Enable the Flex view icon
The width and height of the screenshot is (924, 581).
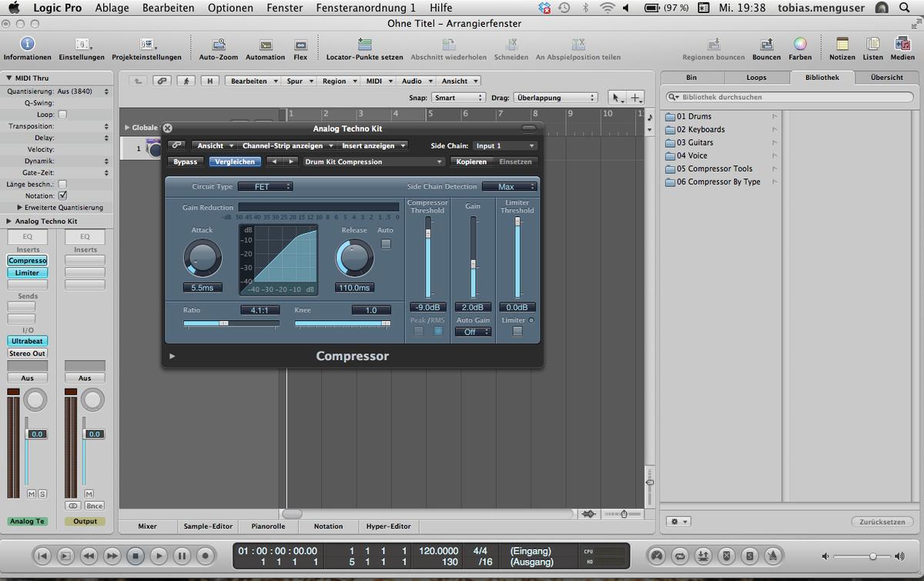pos(300,45)
